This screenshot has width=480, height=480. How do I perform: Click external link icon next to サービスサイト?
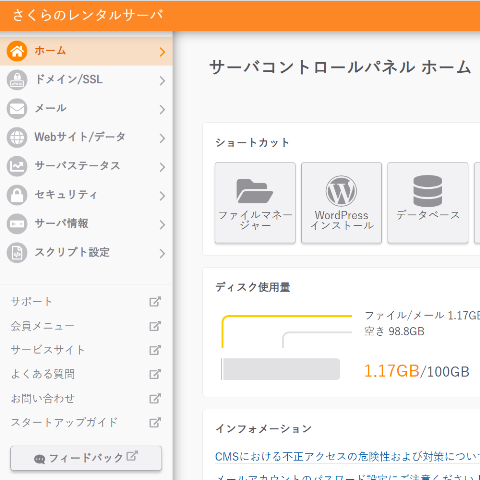(155, 350)
